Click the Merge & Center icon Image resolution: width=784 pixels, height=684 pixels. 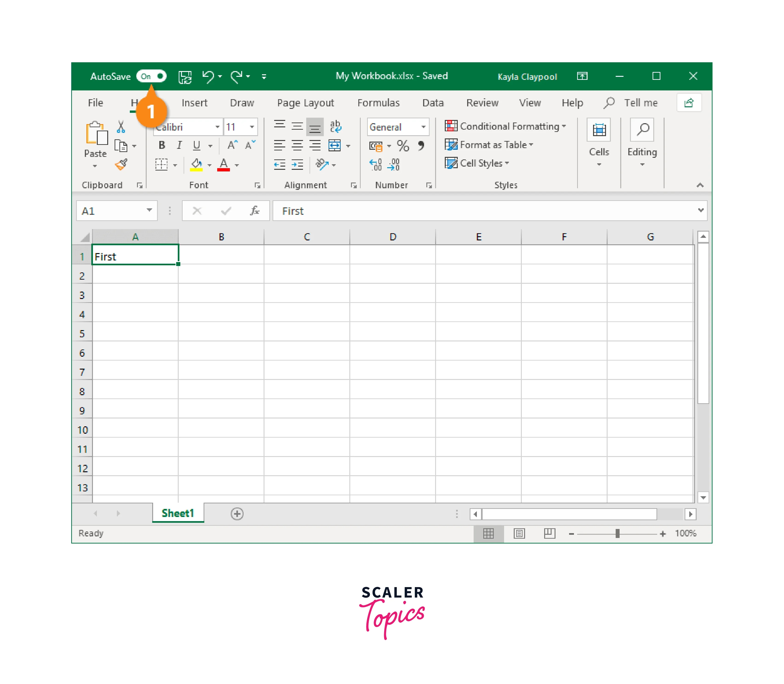coord(335,145)
